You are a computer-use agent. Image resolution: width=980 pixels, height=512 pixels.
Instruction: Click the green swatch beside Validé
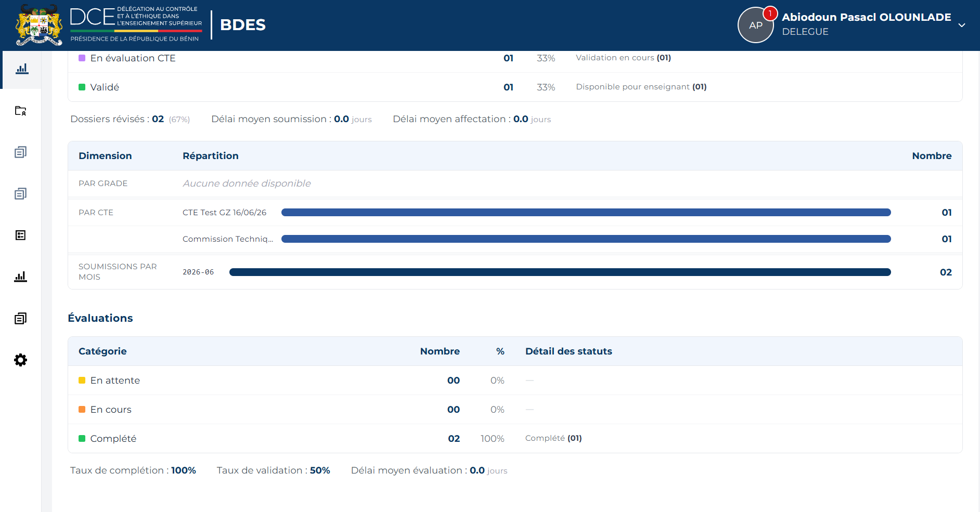click(82, 87)
